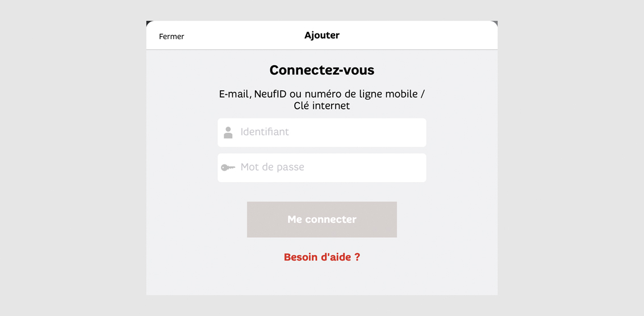Viewport: 644px width, 316px height.
Task: Click the Clé internet line of instructions
Action: click(322, 106)
